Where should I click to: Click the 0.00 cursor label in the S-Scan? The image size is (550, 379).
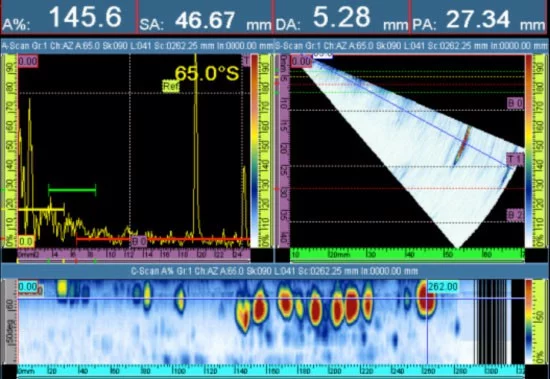tap(301, 61)
